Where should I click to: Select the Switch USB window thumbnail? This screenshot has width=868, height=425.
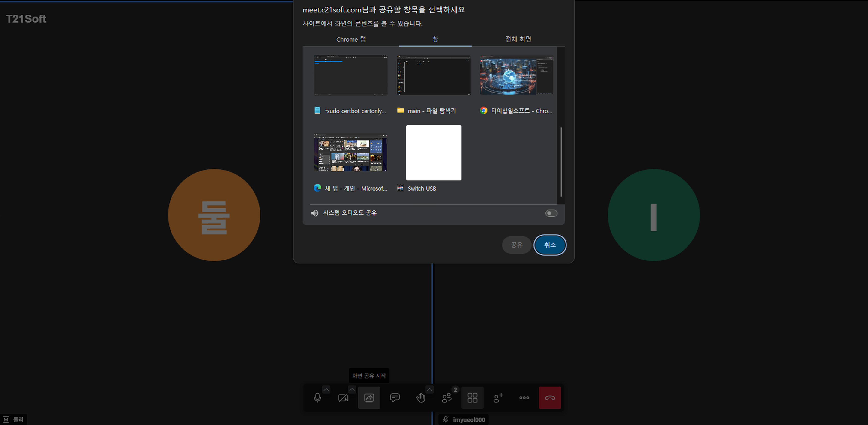[x=433, y=153]
